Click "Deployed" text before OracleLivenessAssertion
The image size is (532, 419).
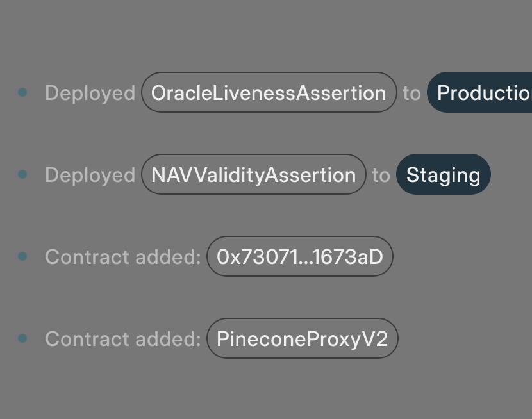pyautogui.click(x=90, y=93)
